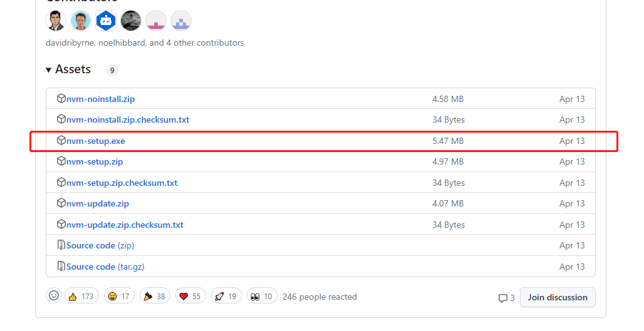Download Source code (tar.gz) archive
The image size is (644, 331).
pos(105,267)
